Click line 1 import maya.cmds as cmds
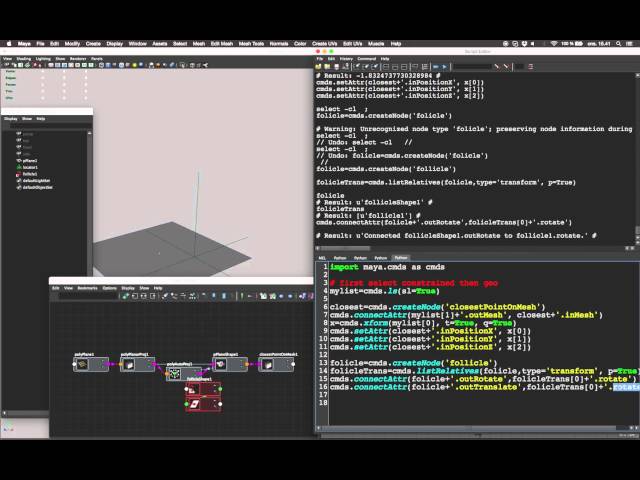This screenshot has width=640, height=480. tap(387, 267)
